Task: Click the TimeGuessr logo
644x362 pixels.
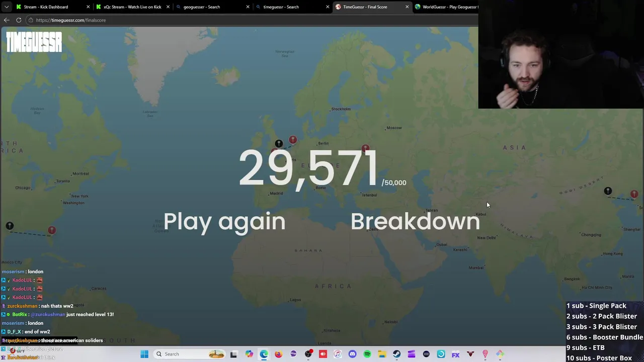Action: click(x=34, y=42)
